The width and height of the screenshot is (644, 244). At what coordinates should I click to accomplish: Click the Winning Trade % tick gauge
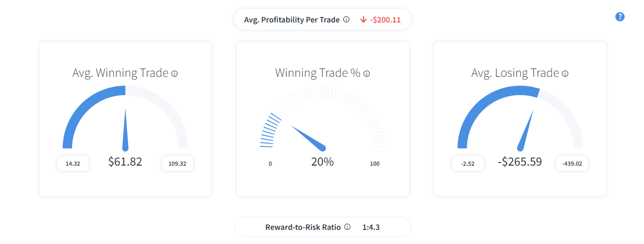pyautogui.click(x=322, y=117)
